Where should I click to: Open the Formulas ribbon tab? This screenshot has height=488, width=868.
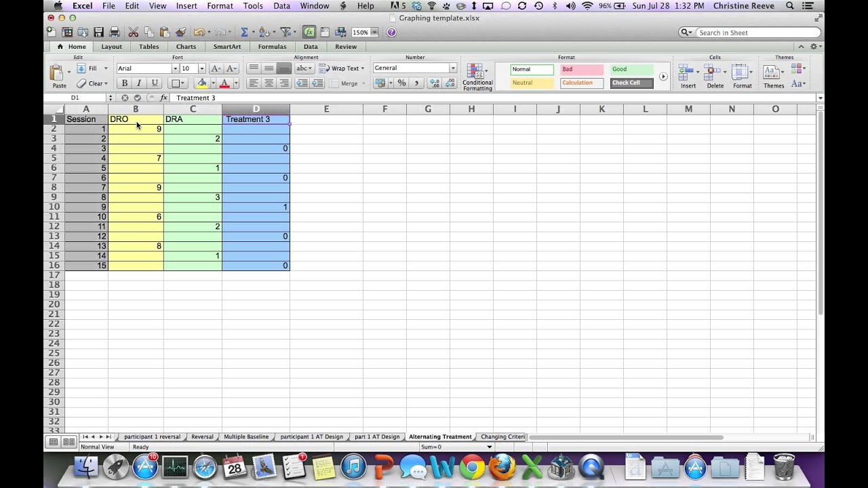(x=272, y=47)
